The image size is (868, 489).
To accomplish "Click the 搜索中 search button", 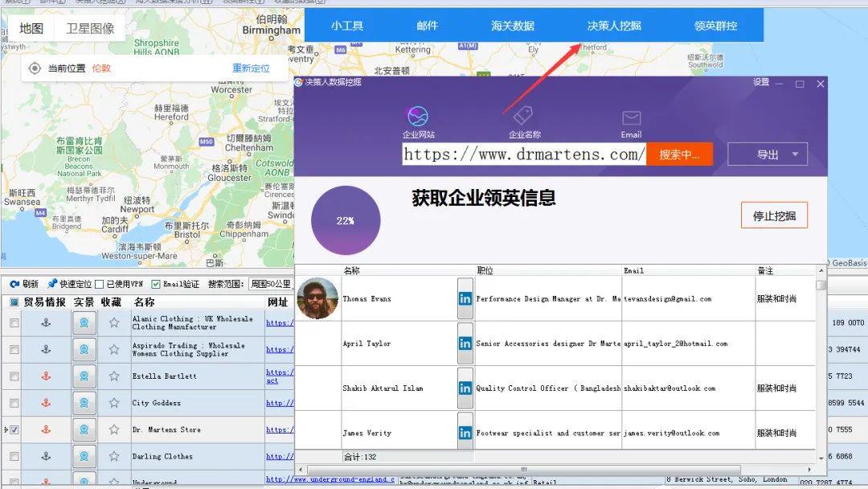I will (679, 154).
